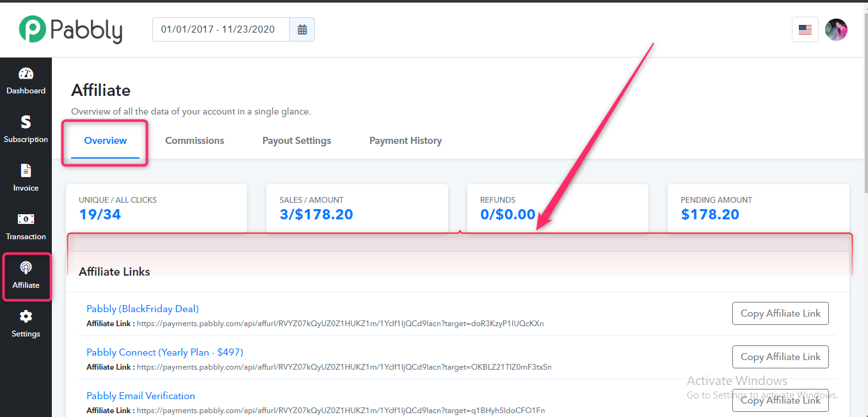Click the PENDING AMOUNT label

point(716,200)
